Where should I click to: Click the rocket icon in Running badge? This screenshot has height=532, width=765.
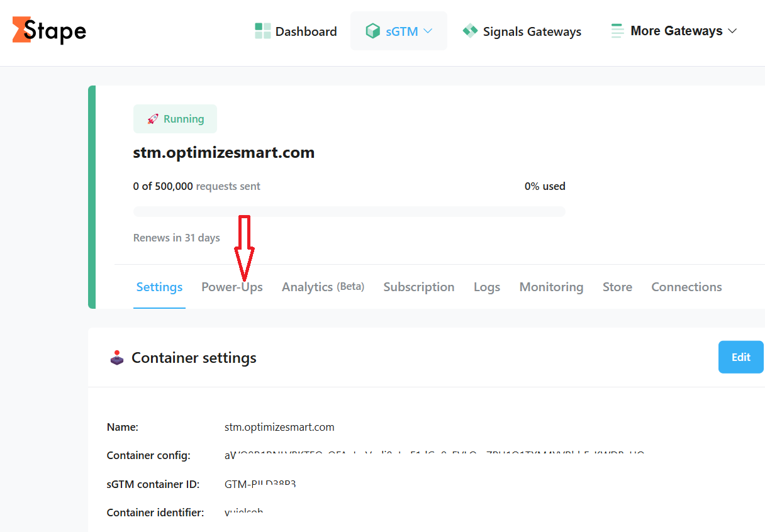click(152, 119)
